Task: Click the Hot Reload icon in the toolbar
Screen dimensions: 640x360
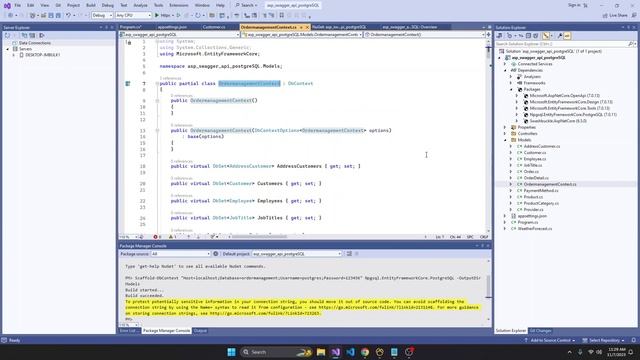Action: [x=198, y=16]
